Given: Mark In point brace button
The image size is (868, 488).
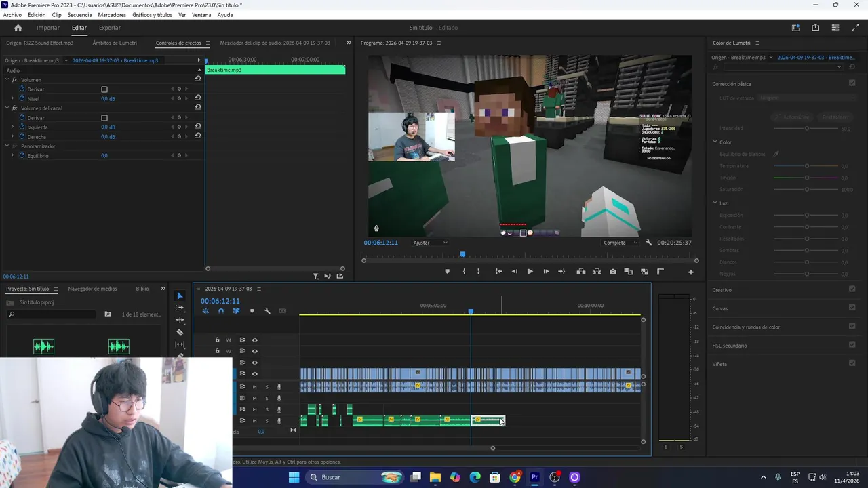Looking at the screenshot, I should pyautogui.click(x=464, y=272).
